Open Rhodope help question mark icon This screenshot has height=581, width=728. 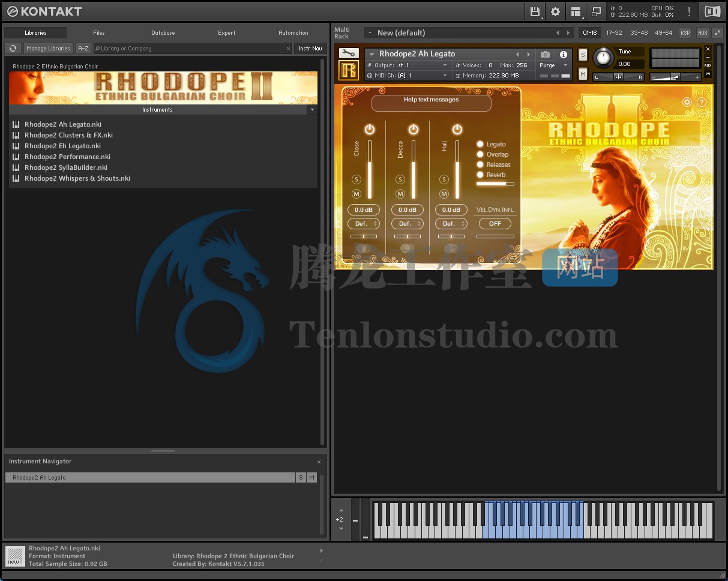(x=701, y=102)
